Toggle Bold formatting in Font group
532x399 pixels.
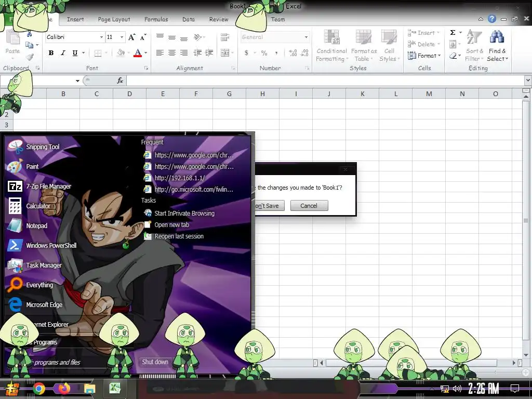point(51,53)
